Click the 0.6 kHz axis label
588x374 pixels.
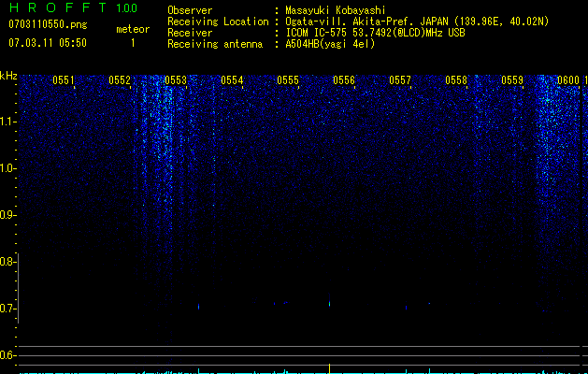(7, 355)
